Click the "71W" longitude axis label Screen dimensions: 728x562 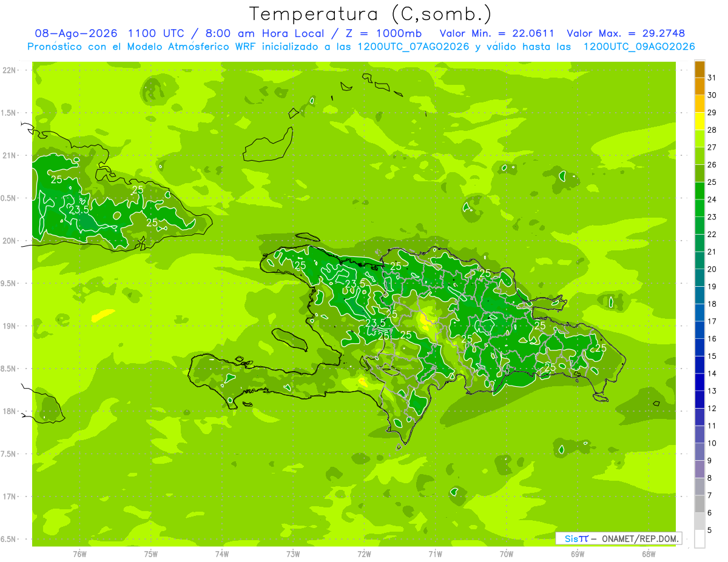(x=435, y=554)
